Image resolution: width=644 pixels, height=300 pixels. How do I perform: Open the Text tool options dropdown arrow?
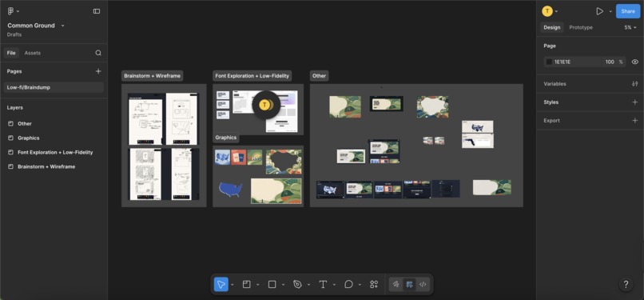(334, 284)
